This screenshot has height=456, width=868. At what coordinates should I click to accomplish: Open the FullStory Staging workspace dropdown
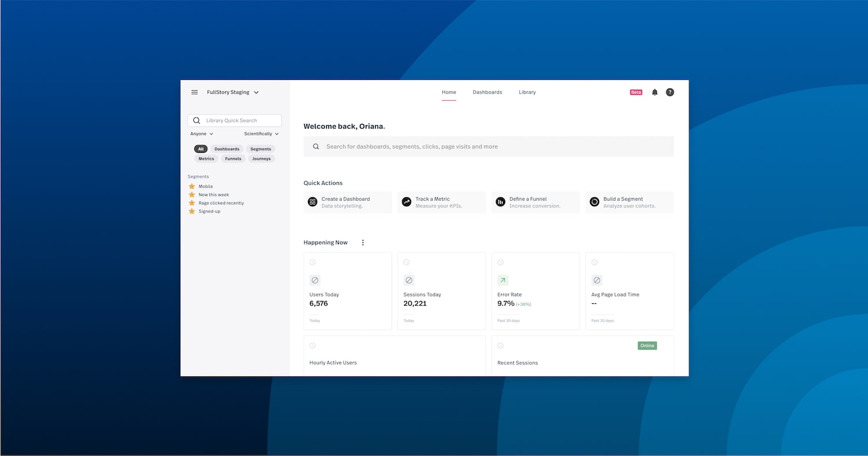click(231, 92)
